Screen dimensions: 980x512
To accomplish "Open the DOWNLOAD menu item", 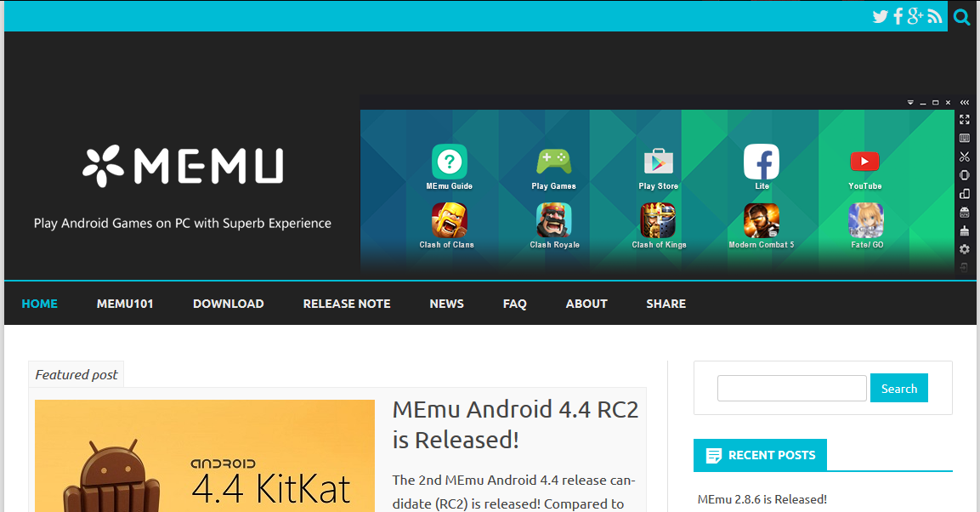I will click(x=228, y=304).
